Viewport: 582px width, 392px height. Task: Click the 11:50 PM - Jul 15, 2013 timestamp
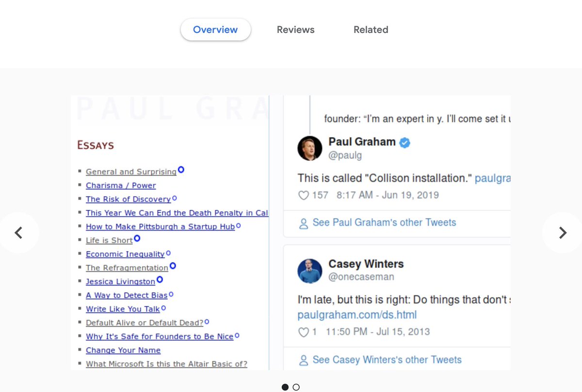[x=378, y=332]
